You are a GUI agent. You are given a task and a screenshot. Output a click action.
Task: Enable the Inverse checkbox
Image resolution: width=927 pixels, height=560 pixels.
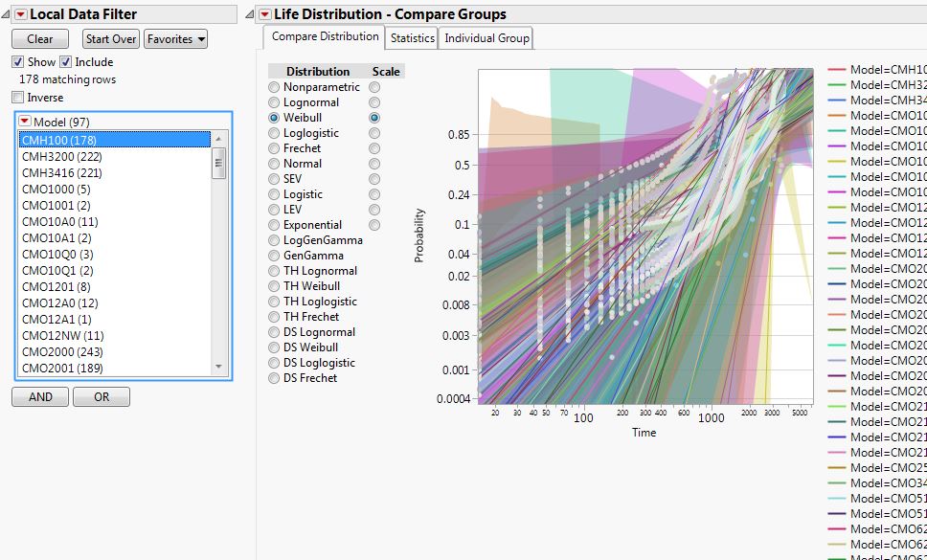coord(18,98)
